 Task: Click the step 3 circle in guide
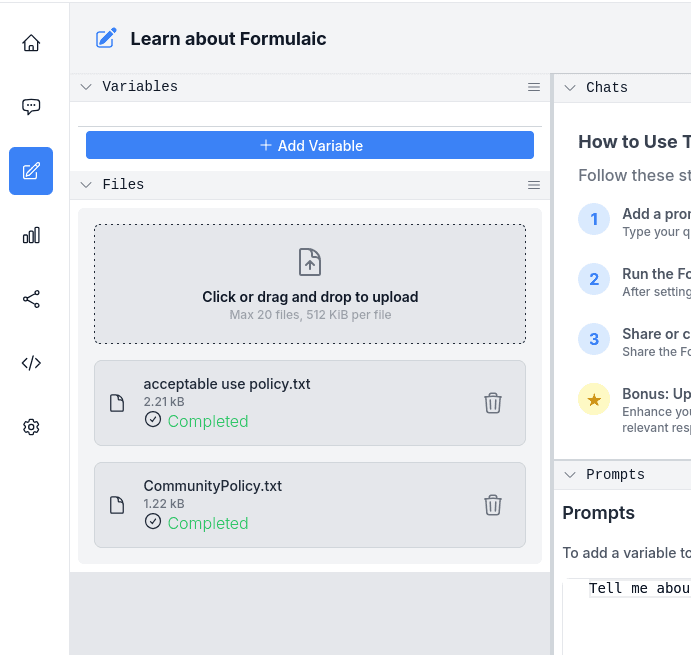pos(594,339)
